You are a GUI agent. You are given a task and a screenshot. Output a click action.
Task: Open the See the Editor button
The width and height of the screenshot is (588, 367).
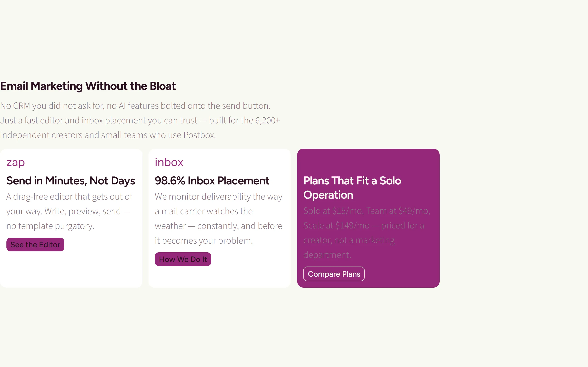click(35, 245)
